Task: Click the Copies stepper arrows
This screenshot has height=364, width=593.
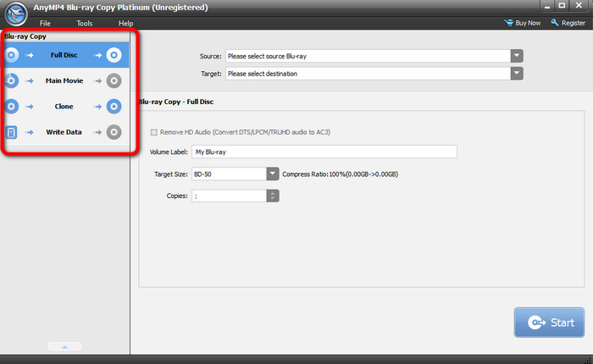Action: coord(272,196)
